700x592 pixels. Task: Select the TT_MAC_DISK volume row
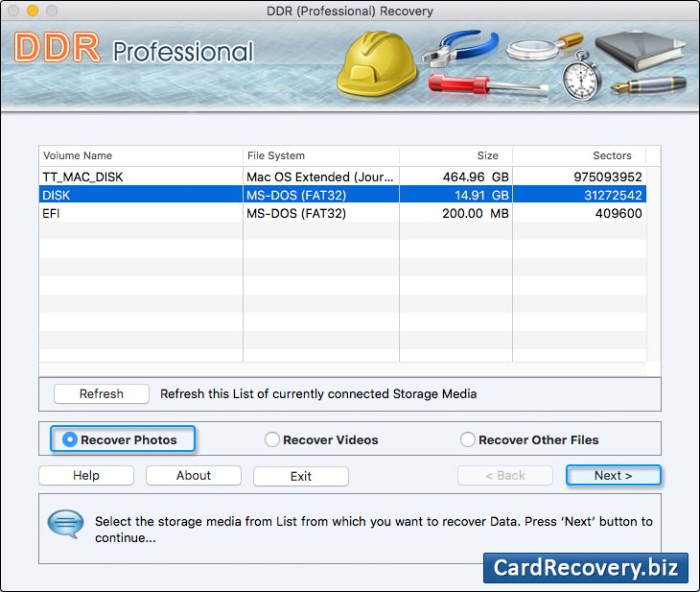click(x=342, y=177)
